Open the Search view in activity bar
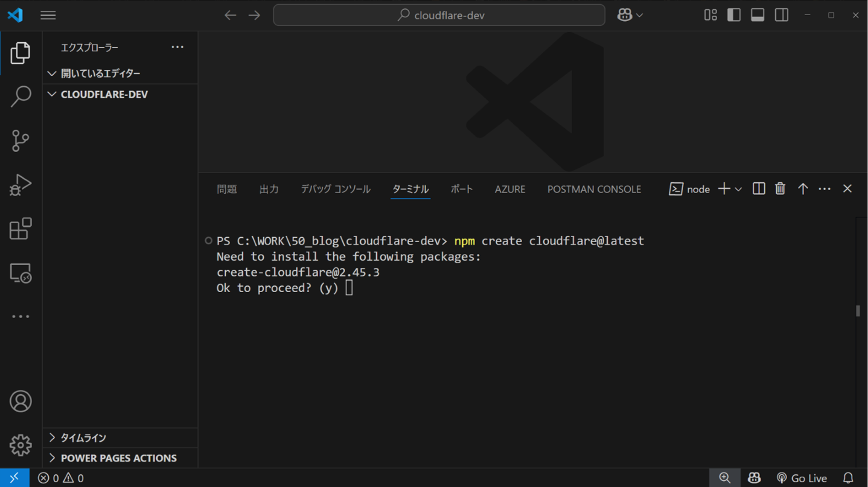The width and height of the screenshot is (868, 487). point(21,97)
